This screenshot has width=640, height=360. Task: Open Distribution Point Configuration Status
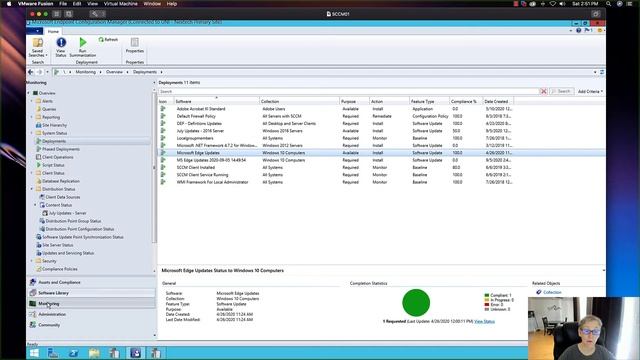[80, 229]
